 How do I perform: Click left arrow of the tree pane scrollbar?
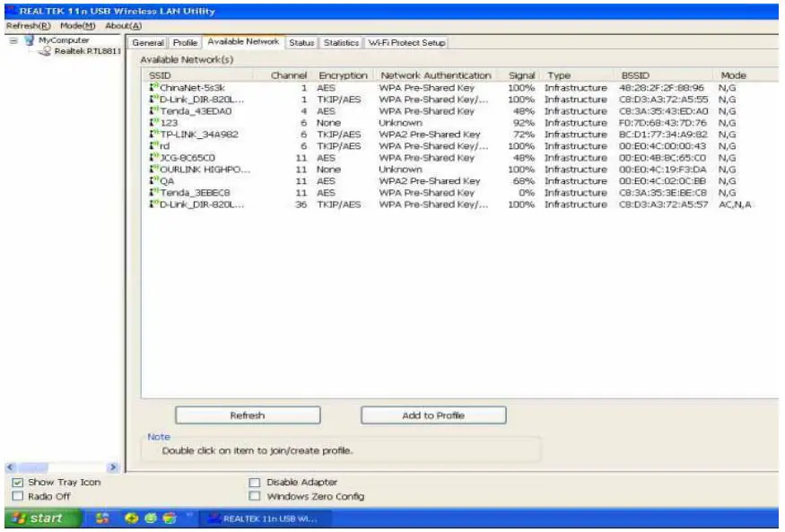(x=11, y=467)
